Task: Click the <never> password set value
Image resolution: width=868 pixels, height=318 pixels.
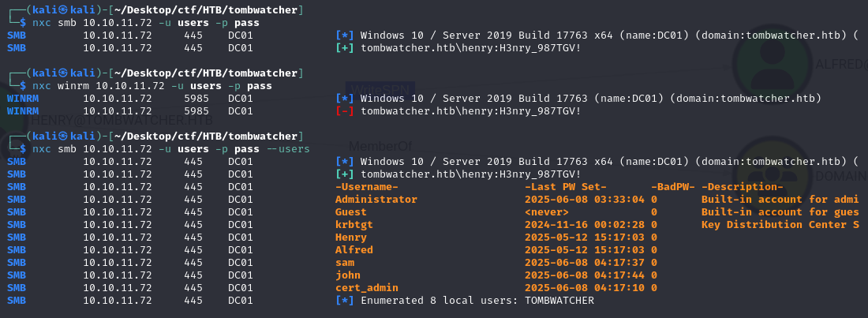Action: pyautogui.click(x=546, y=212)
